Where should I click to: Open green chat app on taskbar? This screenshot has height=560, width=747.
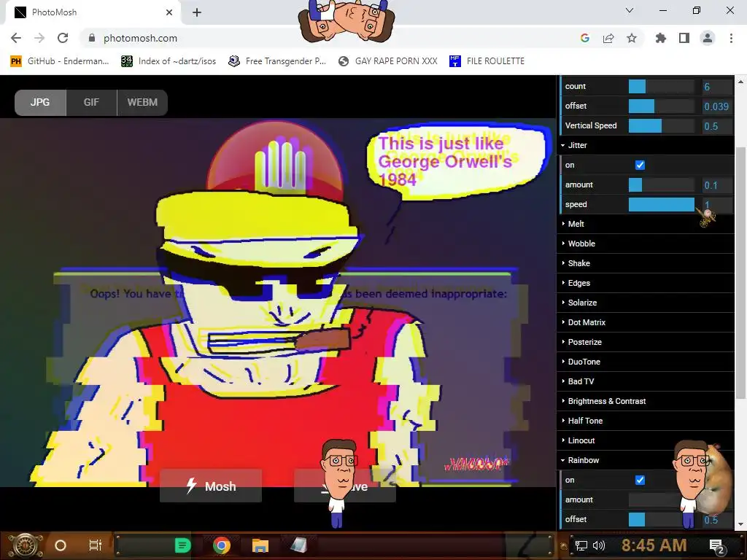click(x=182, y=545)
